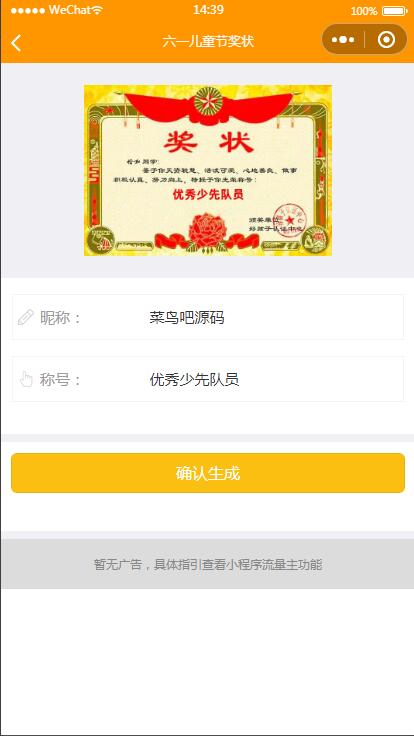Screen dimensions: 414x736
Task: Go back using the header arrow
Action: (16, 43)
